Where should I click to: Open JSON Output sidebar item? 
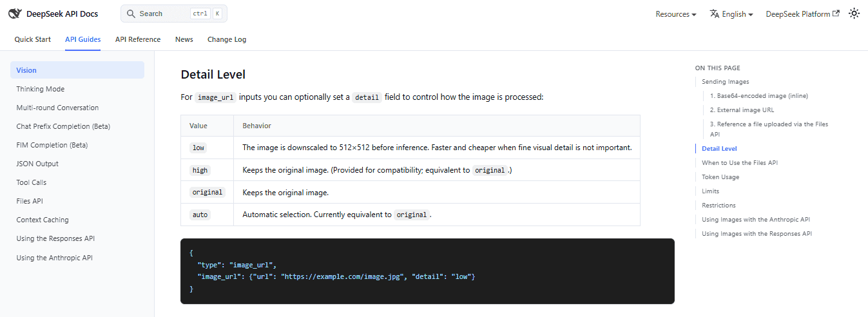(77, 164)
